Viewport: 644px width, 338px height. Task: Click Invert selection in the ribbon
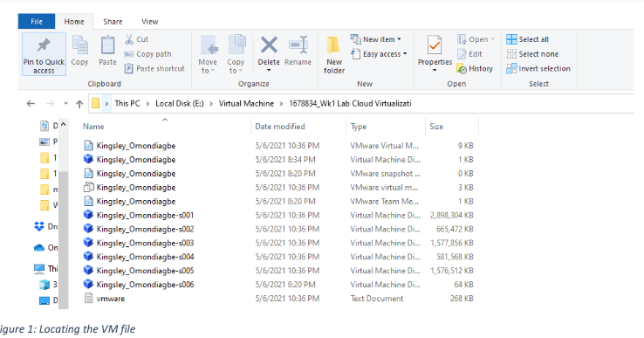538,69
